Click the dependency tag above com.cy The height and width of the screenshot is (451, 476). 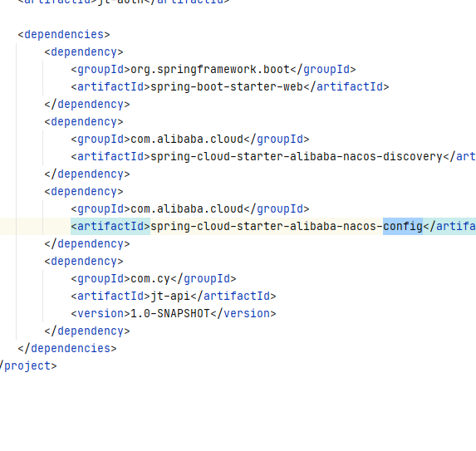pyautogui.click(x=84, y=261)
